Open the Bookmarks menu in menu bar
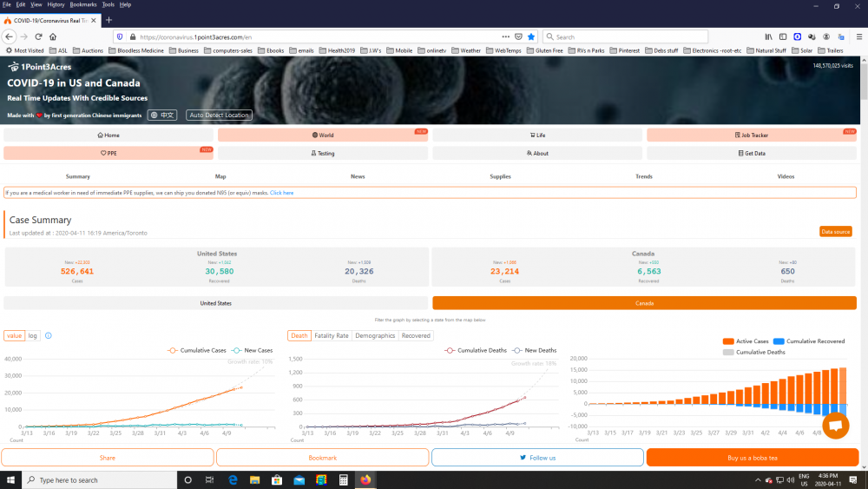The image size is (868, 489). click(83, 4)
